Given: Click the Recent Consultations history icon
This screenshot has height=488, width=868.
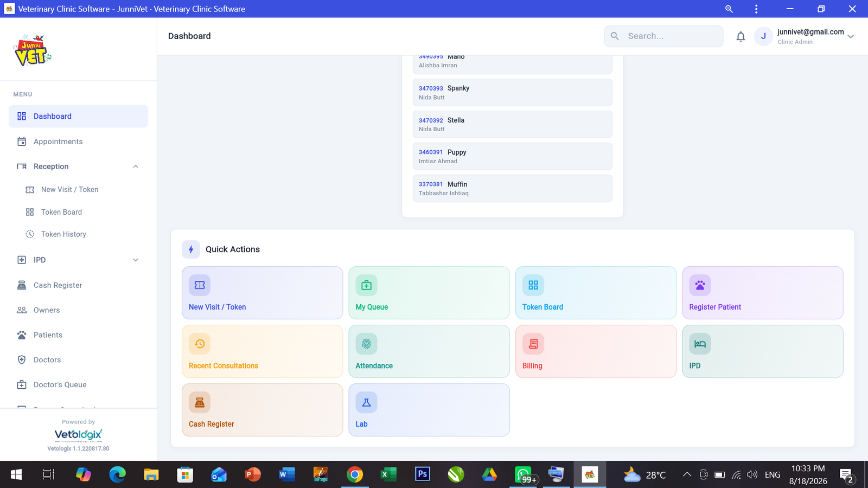Looking at the screenshot, I should click(200, 344).
